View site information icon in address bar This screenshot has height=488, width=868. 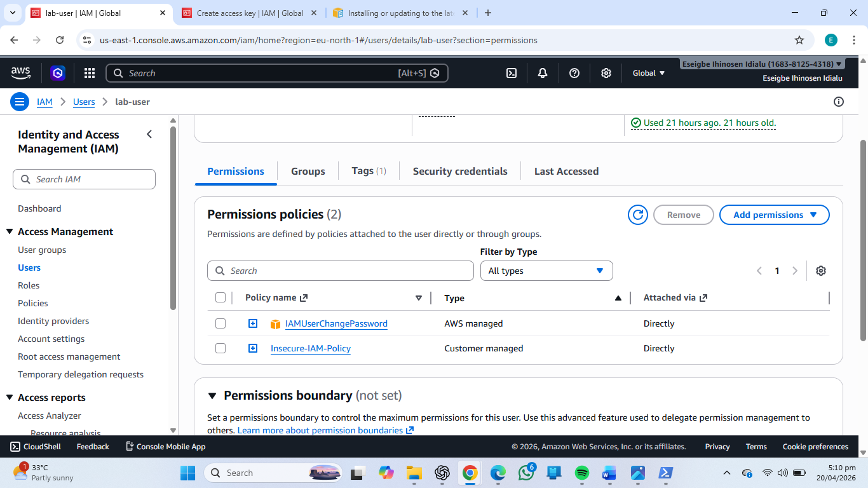click(87, 40)
